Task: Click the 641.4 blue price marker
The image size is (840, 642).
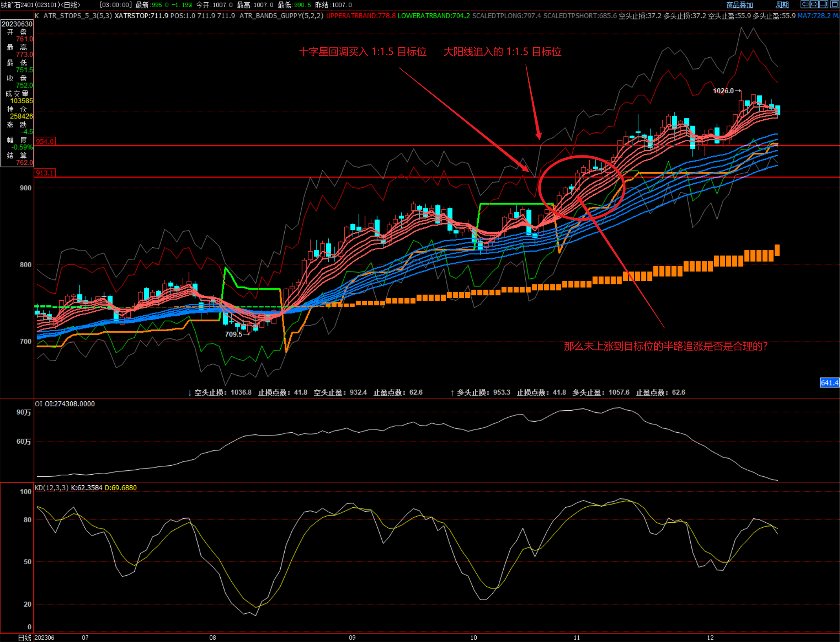Action: pos(829,383)
